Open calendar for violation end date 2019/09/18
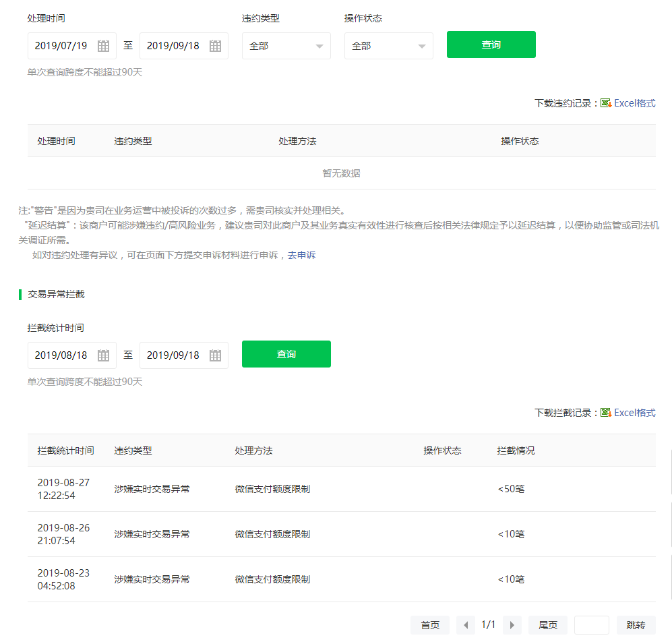The height and width of the screenshot is (644, 672). pyautogui.click(x=215, y=46)
